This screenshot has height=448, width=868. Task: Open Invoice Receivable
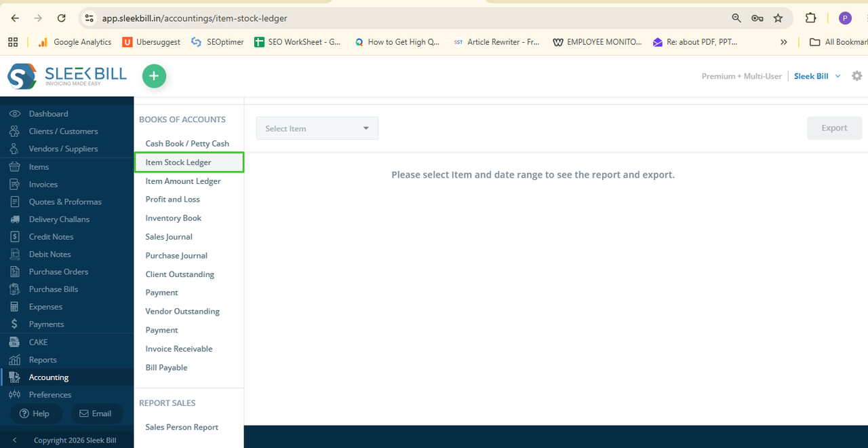(179, 349)
